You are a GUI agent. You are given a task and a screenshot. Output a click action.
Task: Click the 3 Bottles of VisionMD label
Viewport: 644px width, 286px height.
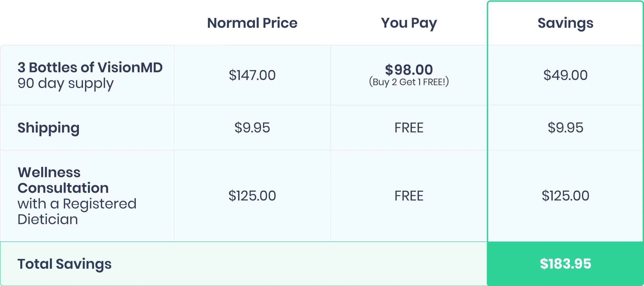[x=90, y=67]
